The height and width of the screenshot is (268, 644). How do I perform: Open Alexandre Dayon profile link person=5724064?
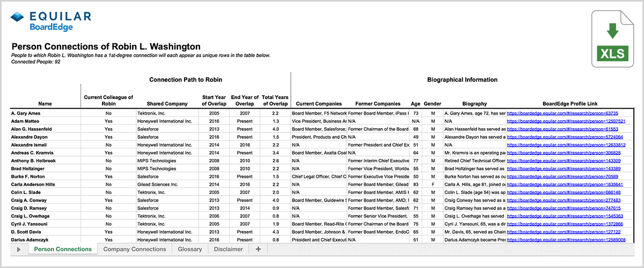565,137
